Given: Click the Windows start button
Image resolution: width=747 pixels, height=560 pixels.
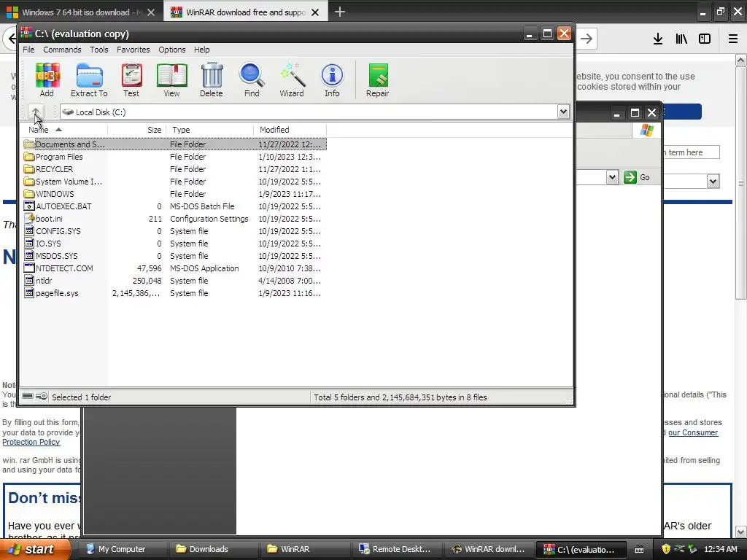Looking at the screenshot, I should tap(35, 549).
